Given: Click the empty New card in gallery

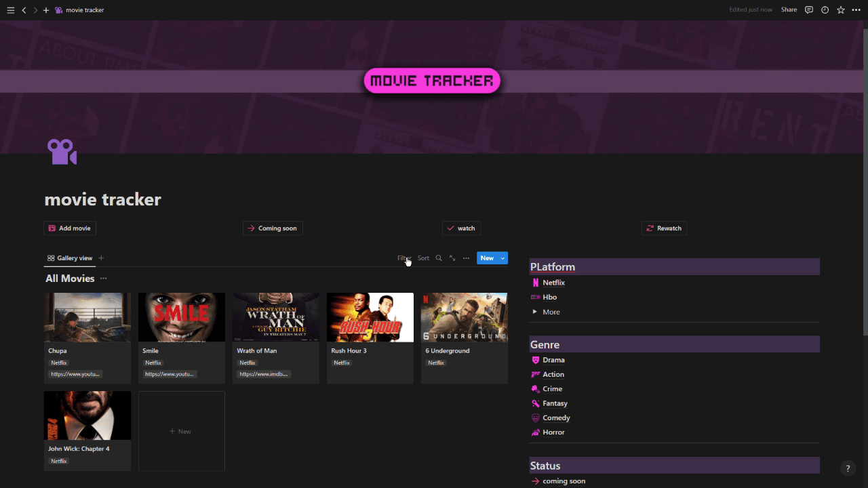Looking at the screenshot, I should (x=181, y=431).
